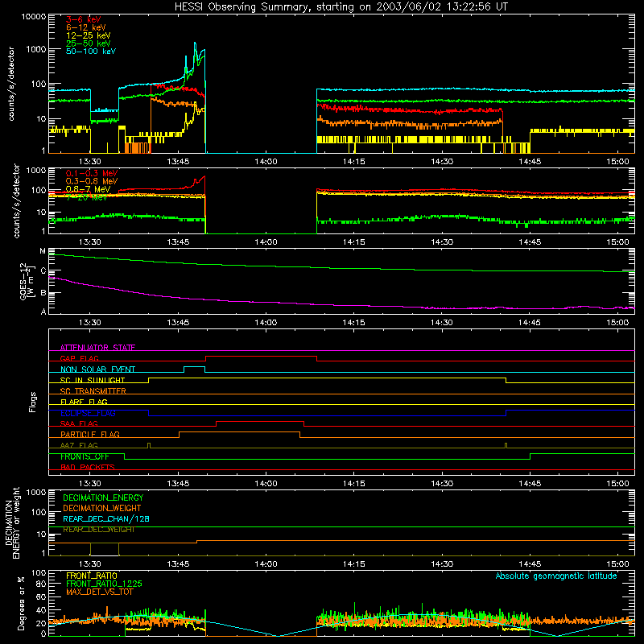This screenshot has height=644, width=644.
Task: Click the FRONT_RATIO legend label
Action: pos(92,576)
